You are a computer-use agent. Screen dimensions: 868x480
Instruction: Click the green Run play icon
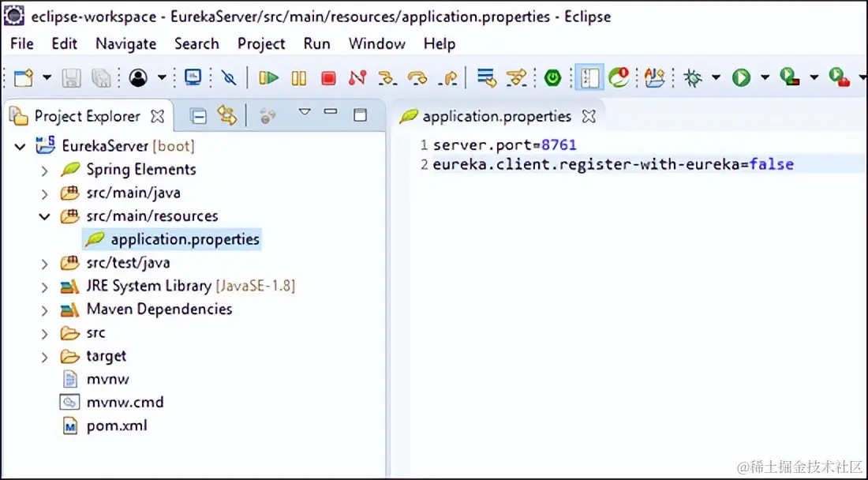(741, 77)
